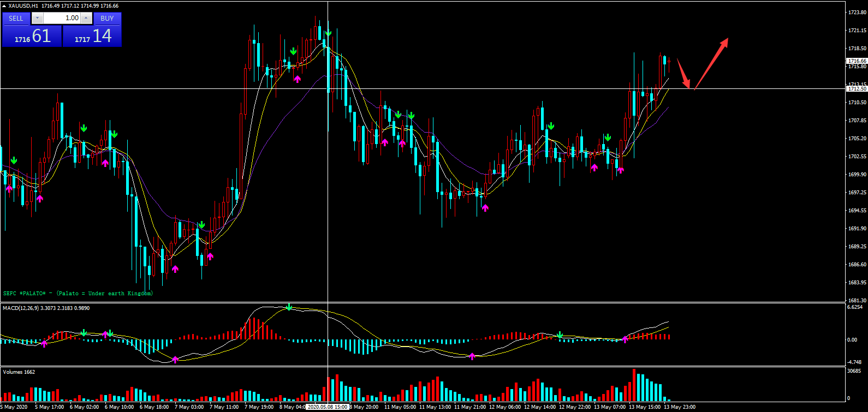Collapse the one-click trading panel triangle
Screen dimensions: 868x412
(4, 6)
